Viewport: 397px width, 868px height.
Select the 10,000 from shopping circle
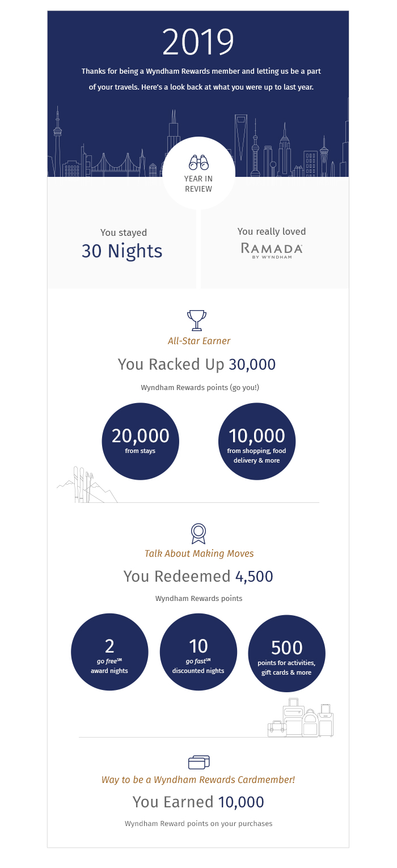tap(257, 441)
